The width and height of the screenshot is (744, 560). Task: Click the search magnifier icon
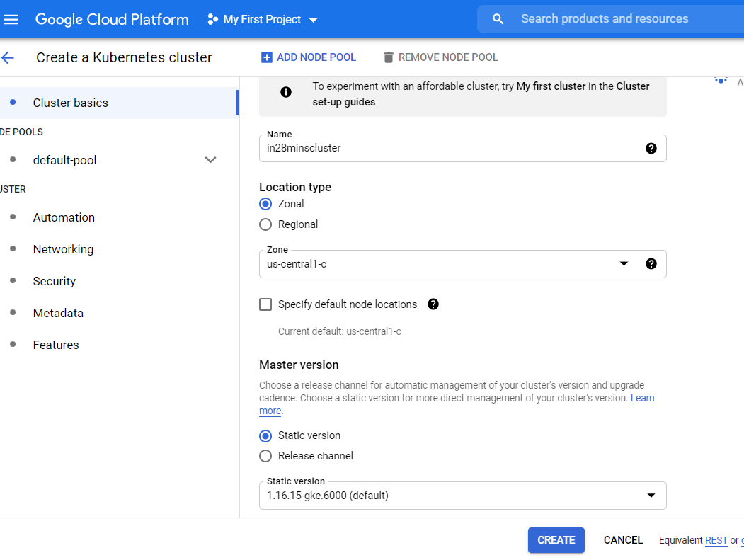[498, 19]
